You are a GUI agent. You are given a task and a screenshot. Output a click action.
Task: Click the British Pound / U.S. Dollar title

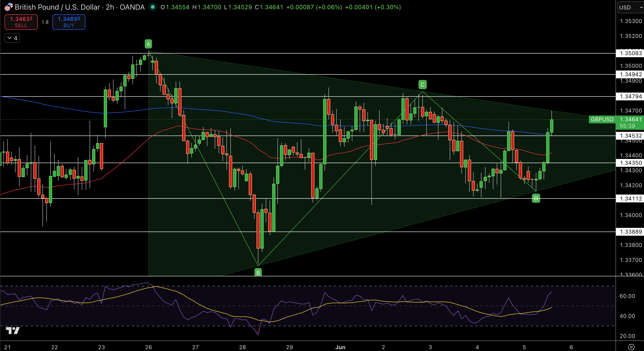(57, 7)
